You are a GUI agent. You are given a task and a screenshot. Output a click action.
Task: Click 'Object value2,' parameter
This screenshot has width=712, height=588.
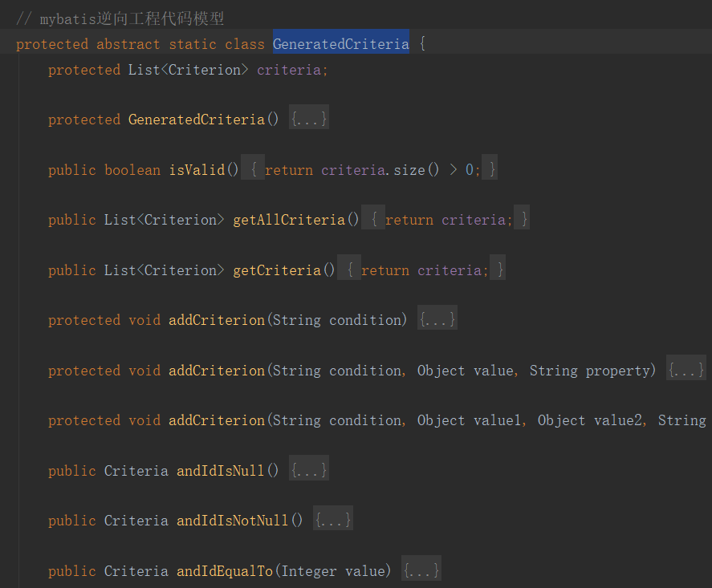tap(592, 420)
